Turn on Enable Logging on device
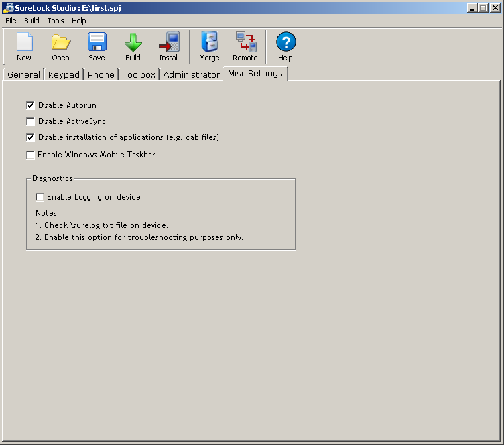Image resolution: width=504 pixels, height=445 pixels. click(x=40, y=197)
